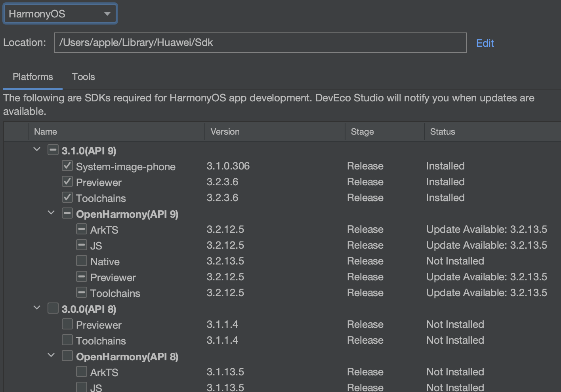Click the Version column header

click(275, 132)
